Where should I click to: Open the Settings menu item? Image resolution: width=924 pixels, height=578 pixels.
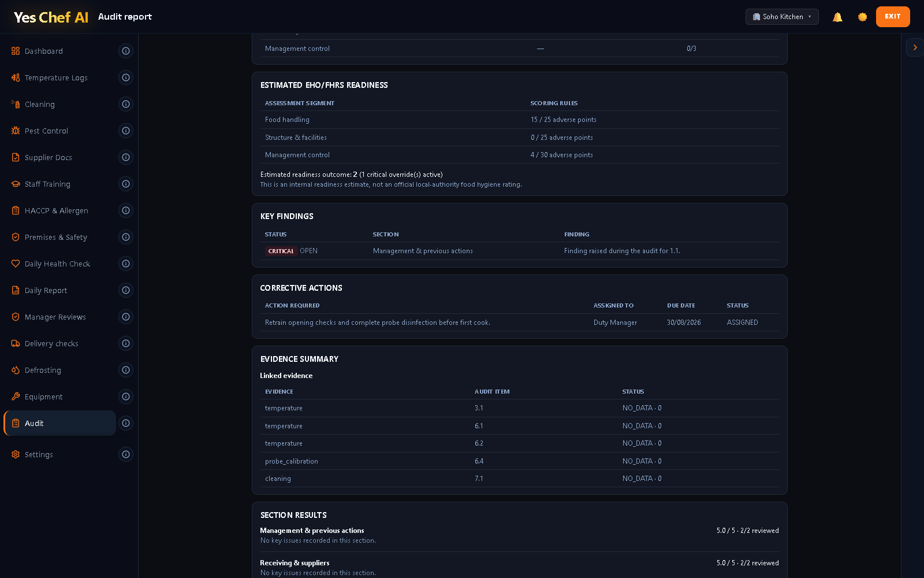pos(60,454)
